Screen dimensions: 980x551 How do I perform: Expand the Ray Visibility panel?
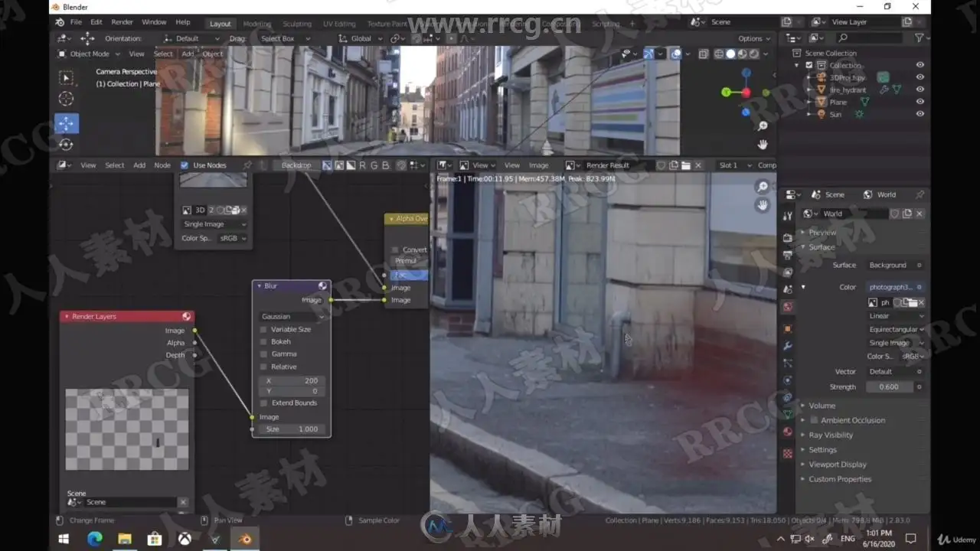coord(830,435)
